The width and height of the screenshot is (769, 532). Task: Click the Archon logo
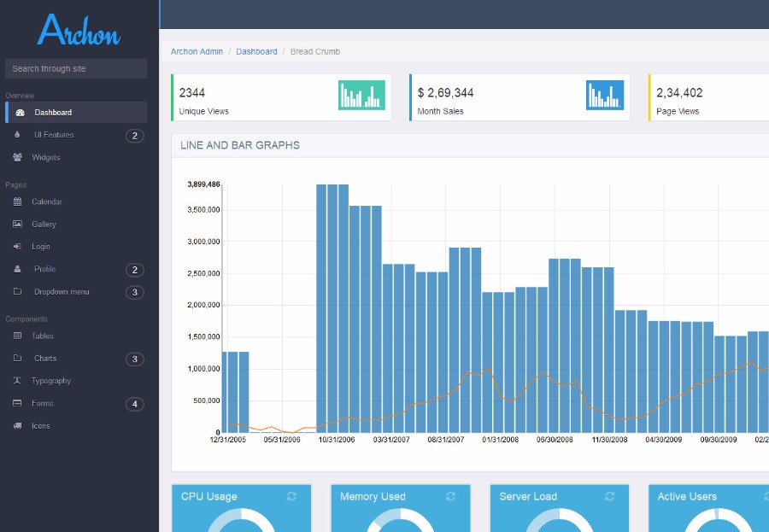pos(79,30)
